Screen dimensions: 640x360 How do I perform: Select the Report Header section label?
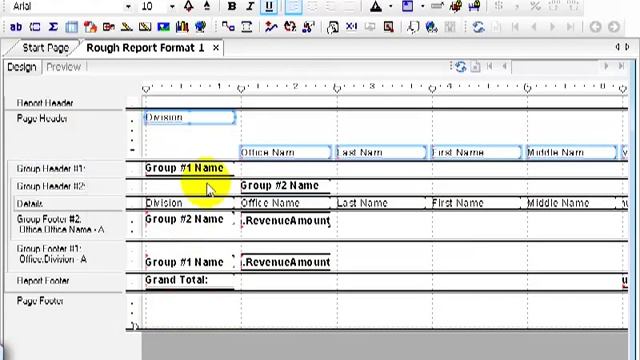tap(45, 103)
